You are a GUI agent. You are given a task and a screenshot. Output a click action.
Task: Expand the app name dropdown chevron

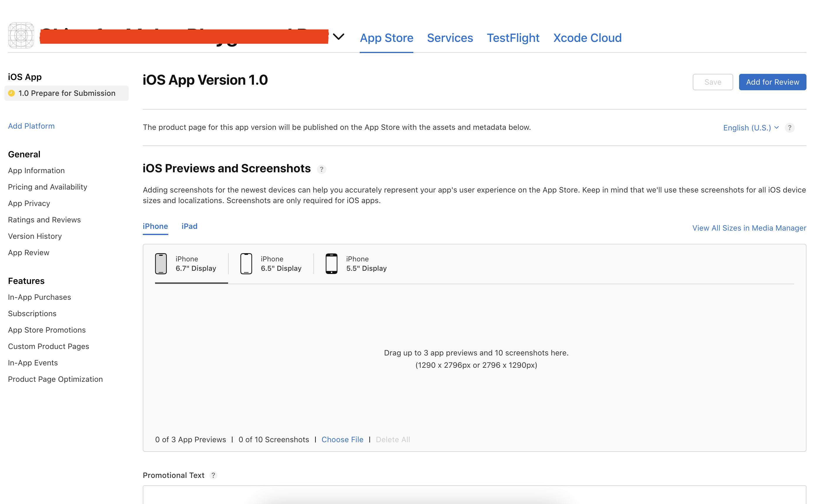point(339,37)
